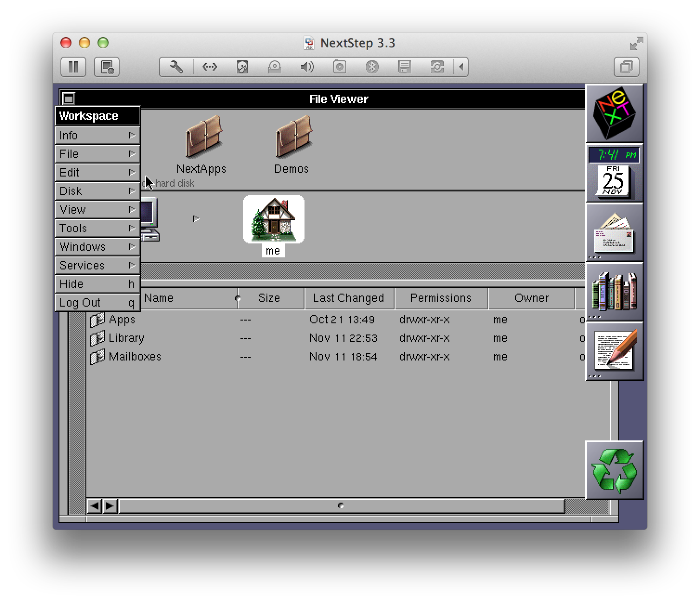
Task: Click the owner 'me' in Library row
Action: [x=500, y=338]
